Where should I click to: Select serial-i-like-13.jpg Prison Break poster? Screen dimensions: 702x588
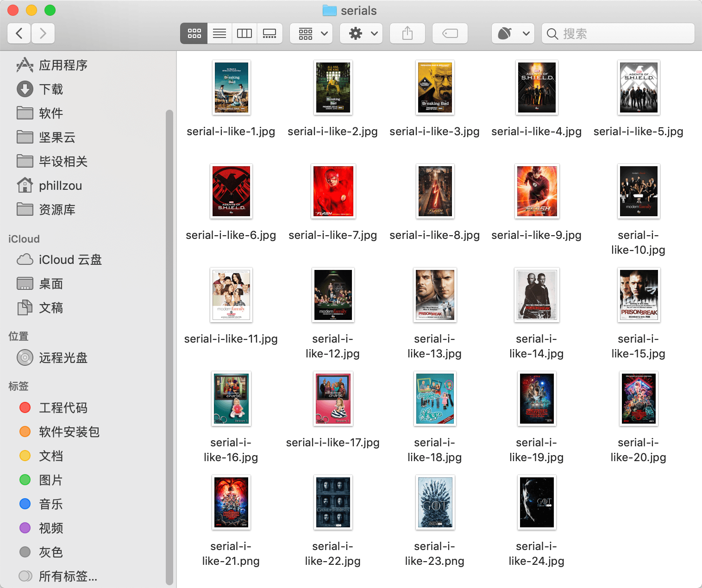tap(435, 295)
